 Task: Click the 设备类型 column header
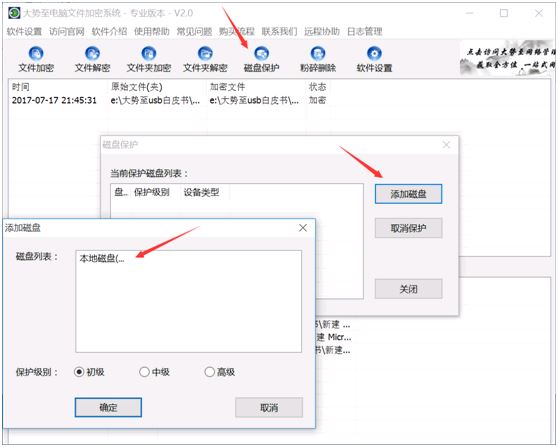coord(201,193)
